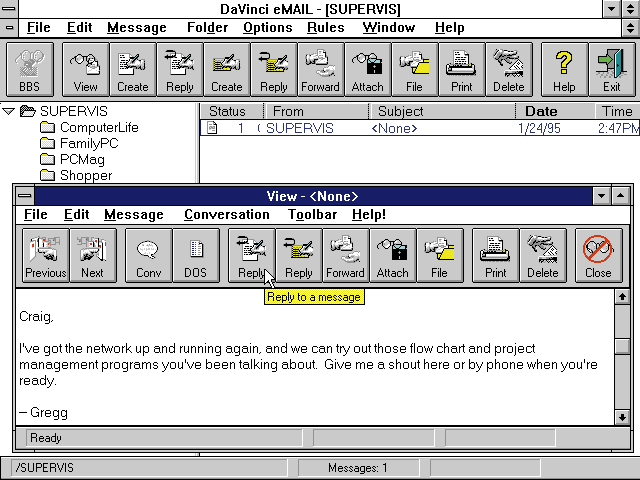The image size is (640, 480).
Task: Open Edit menu in the View window
Action: point(76,215)
